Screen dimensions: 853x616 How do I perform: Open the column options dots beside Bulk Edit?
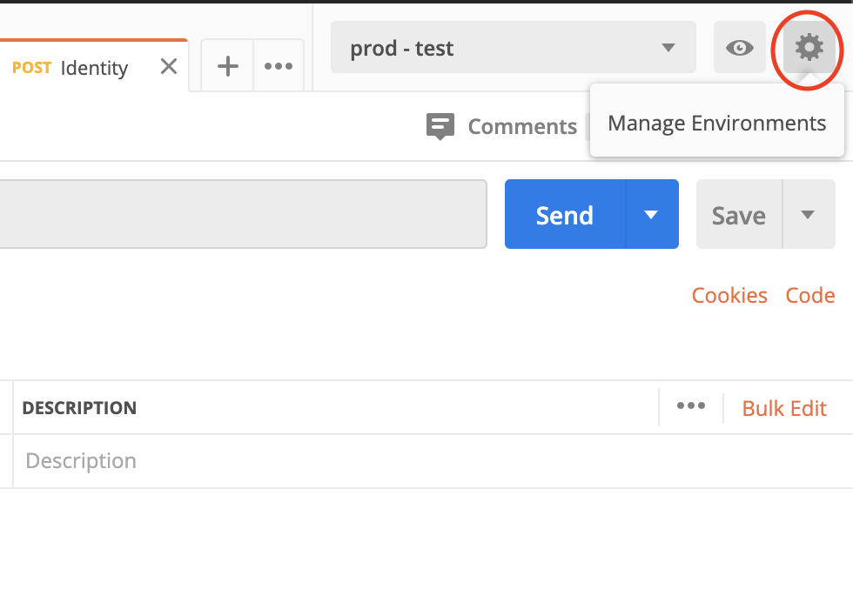[x=691, y=405]
